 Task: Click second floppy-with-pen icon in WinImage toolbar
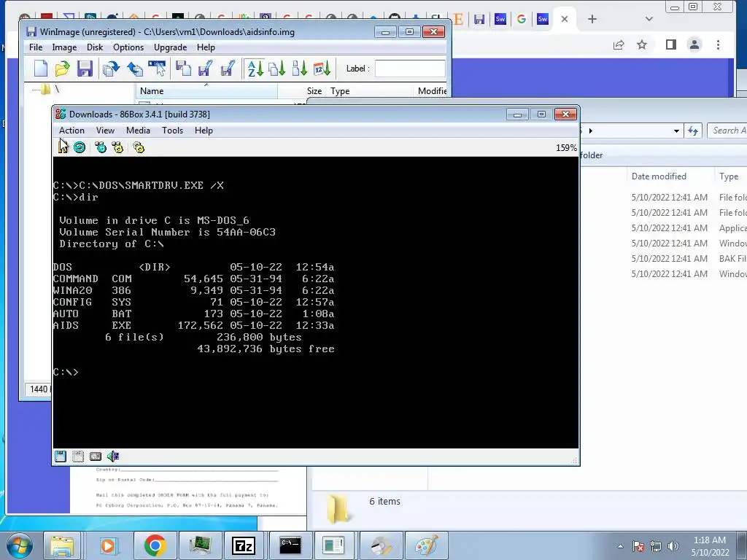pyautogui.click(x=228, y=69)
